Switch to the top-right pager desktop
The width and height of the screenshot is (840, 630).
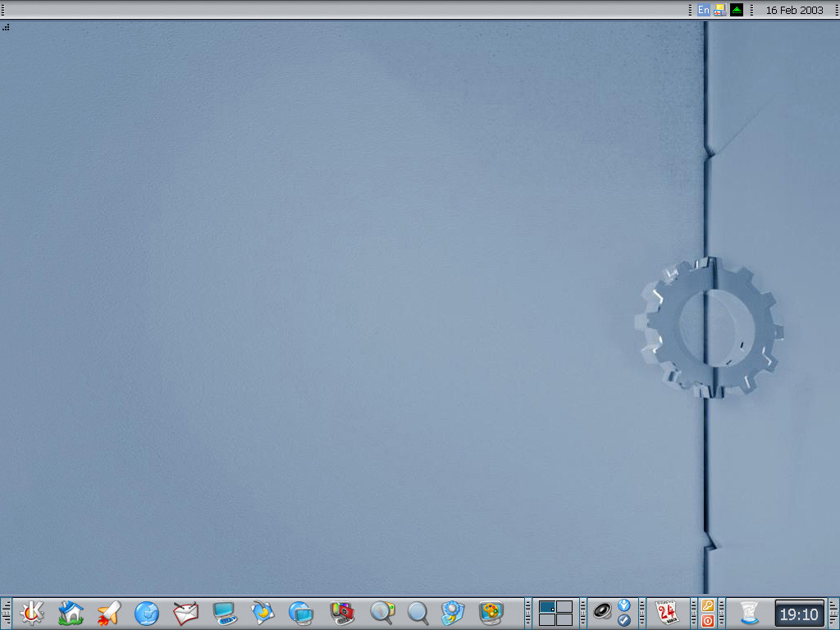[x=564, y=606]
